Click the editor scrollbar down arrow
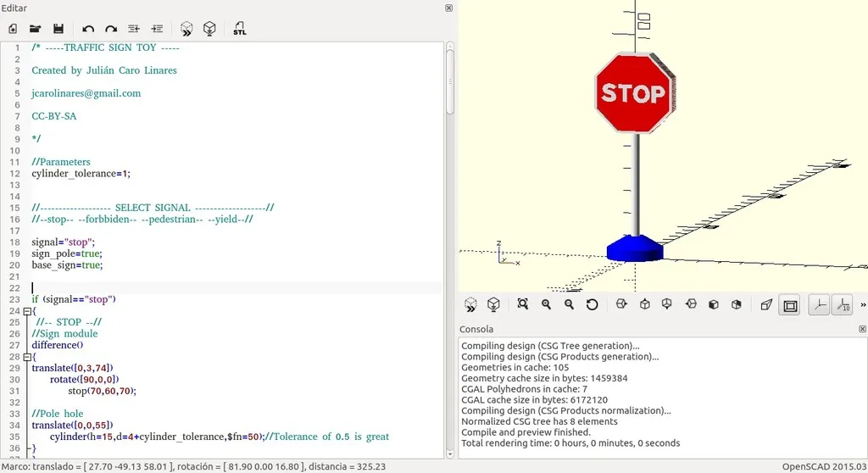Image resolution: width=868 pixels, height=473 pixels. [x=450, y=454]
